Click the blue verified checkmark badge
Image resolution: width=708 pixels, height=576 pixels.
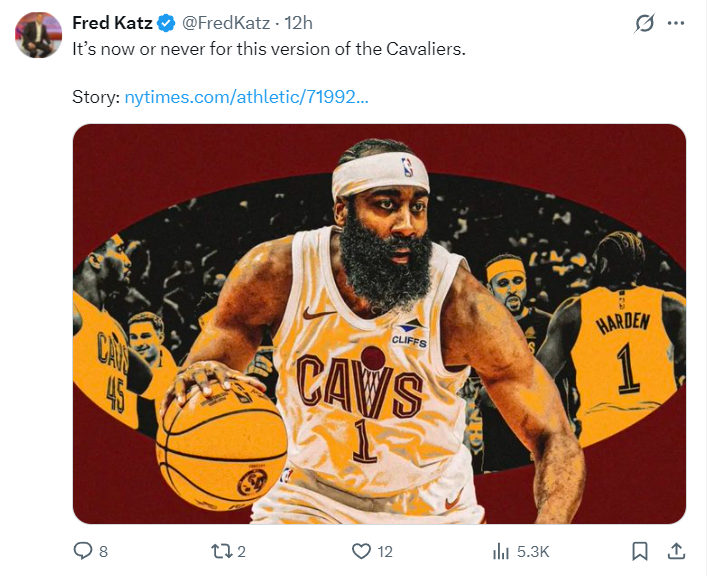pyautogui.click(x=167, y=23)
